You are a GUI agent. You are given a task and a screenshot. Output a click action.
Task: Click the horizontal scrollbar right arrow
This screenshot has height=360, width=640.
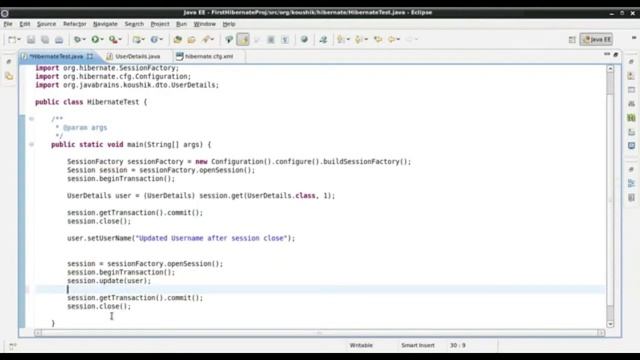[601, 333]
